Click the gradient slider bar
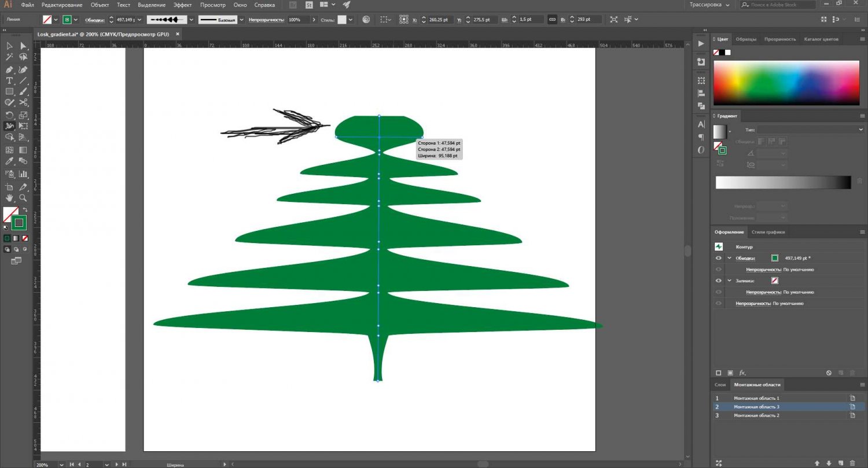Screen dimensions: 868x468 (x=784, y=183)
